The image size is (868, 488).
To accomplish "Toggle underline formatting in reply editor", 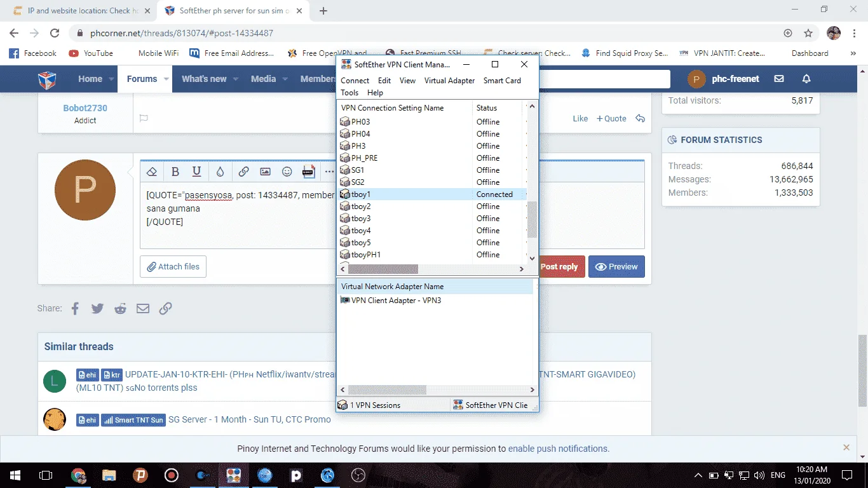I will coord(197,172).
